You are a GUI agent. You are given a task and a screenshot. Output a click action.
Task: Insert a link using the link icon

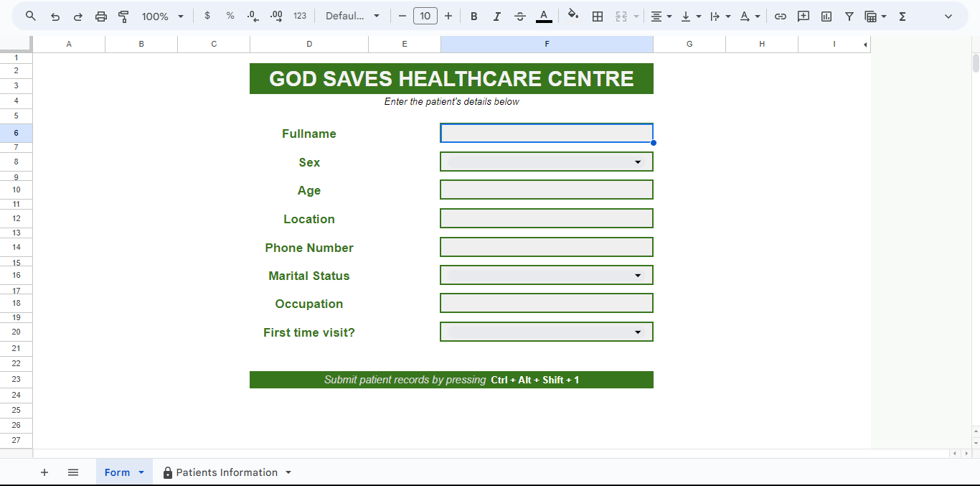[781, 16]
